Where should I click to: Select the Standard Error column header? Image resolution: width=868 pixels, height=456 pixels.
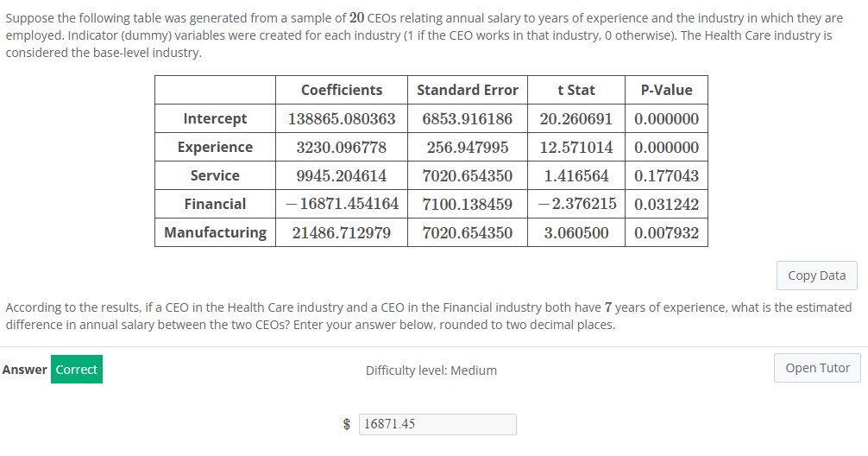(x=467, y=90)
